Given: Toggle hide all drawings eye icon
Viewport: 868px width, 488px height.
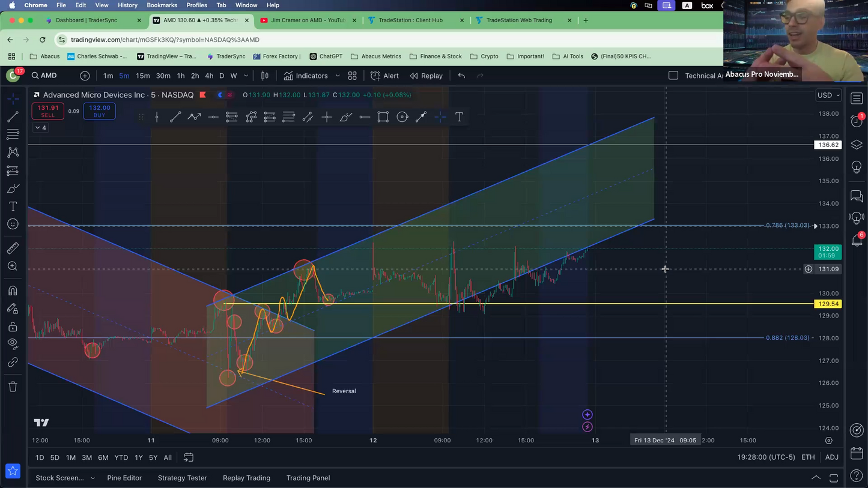Looking at the screenshot, I should (13, 344).
